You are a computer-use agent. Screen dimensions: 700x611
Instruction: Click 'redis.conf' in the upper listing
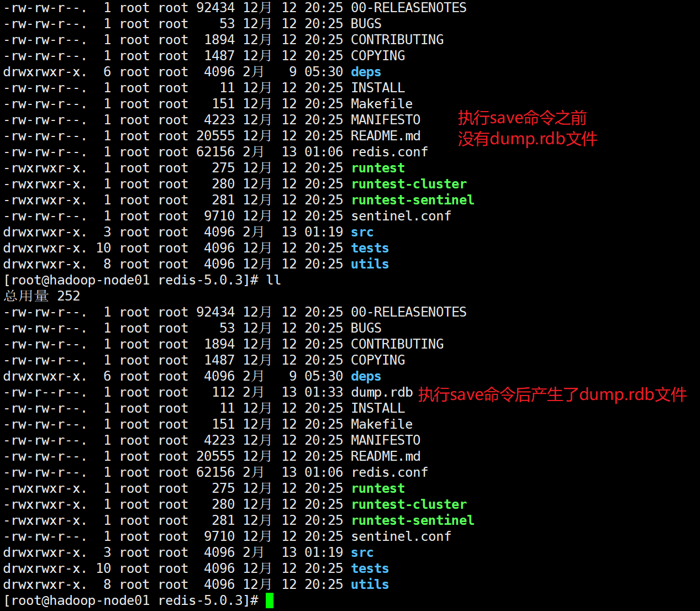(390, 152)
